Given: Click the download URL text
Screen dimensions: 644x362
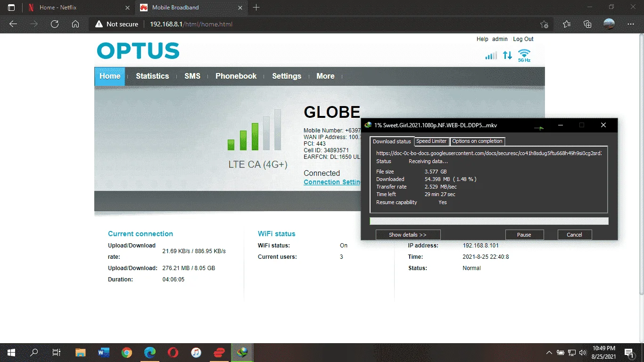Looking at the screenshot, I should coord(489,153).
